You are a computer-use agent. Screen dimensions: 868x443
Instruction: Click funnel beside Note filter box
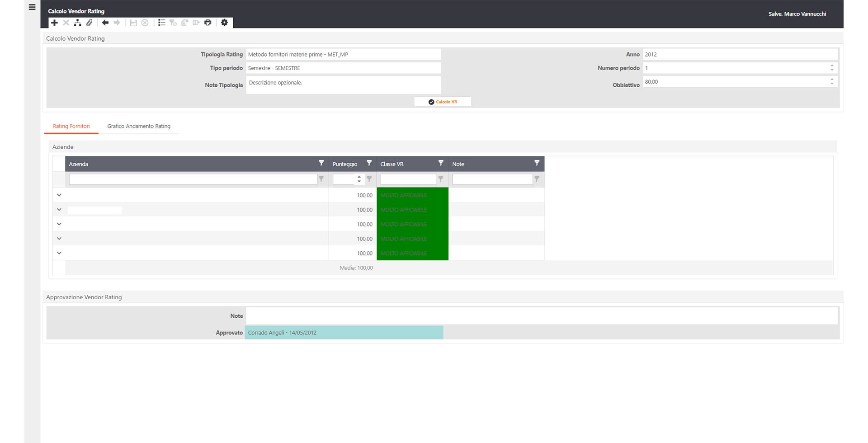coord(537,179)
